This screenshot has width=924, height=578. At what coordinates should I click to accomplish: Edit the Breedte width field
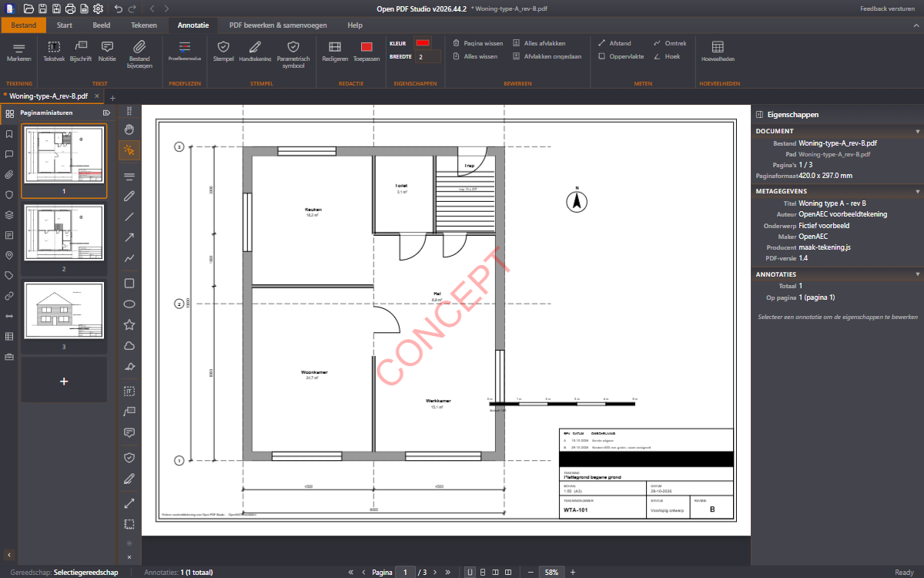point(428,57)
